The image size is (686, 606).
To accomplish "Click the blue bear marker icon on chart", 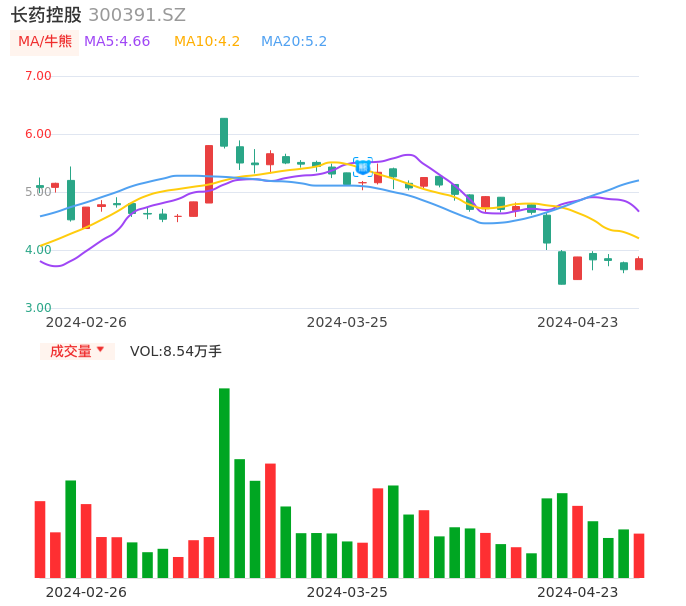I will click(x=363, y=167).
